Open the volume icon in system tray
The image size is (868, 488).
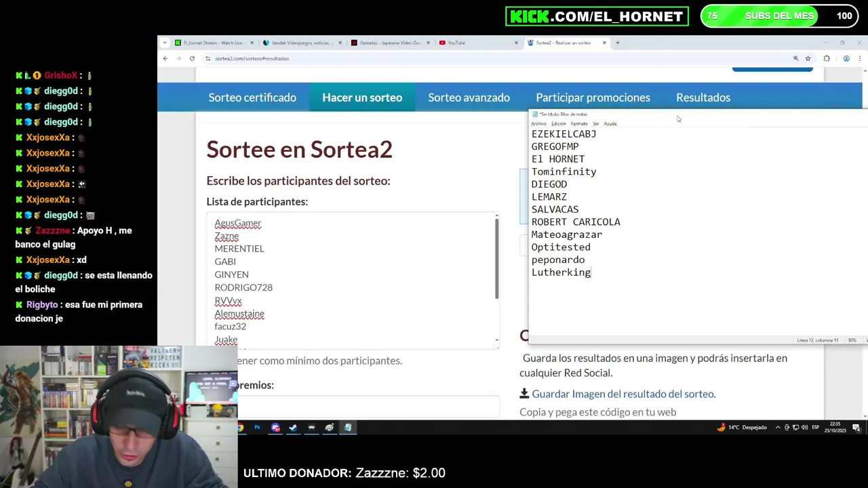click(804, 428)
